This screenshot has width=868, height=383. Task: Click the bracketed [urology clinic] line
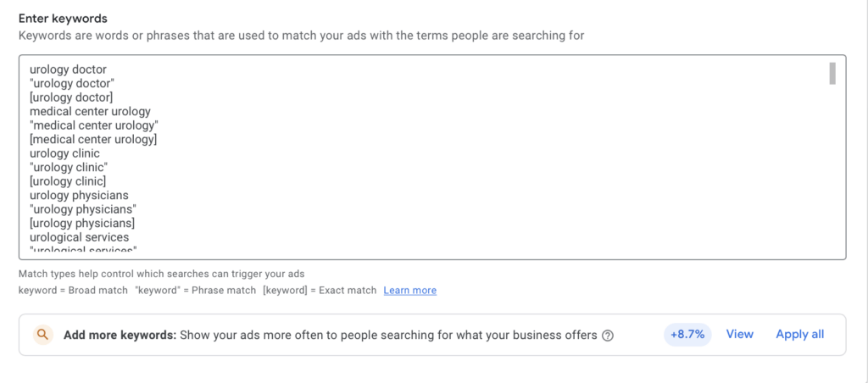pyautogui.click(x=68, y=181)
